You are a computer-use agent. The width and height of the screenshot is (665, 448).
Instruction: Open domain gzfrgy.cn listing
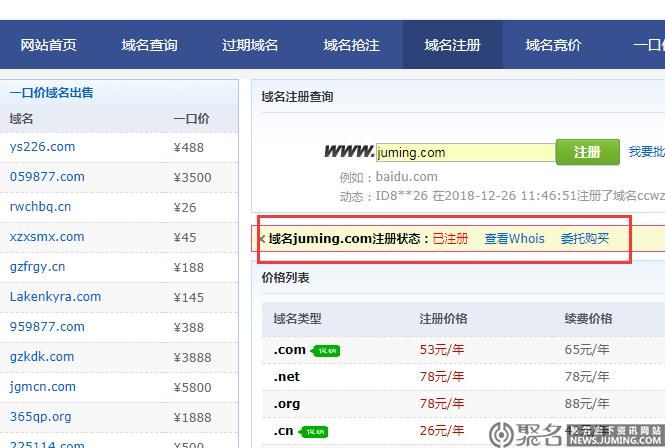tap(37, 267)
